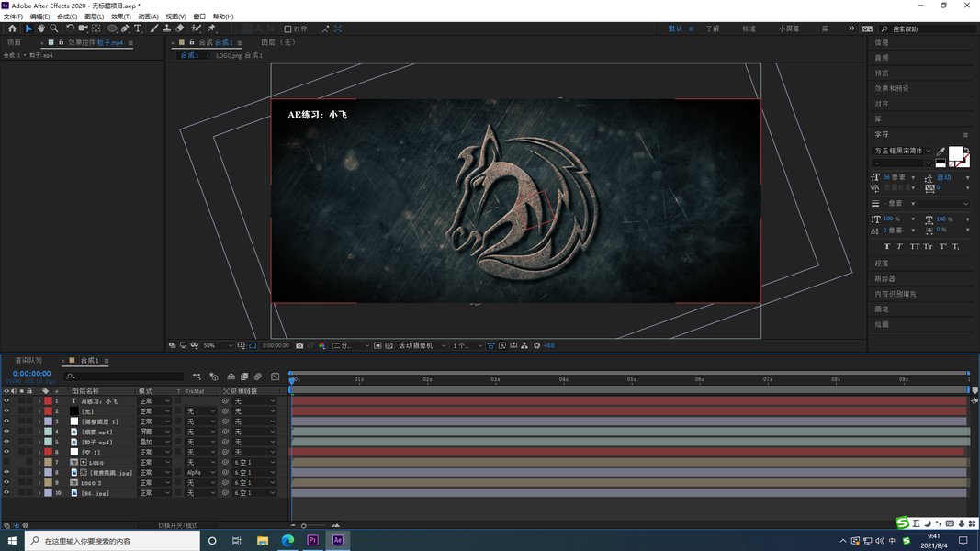
Task: Switch to the 渲染队列 tab
Action: 28,361
